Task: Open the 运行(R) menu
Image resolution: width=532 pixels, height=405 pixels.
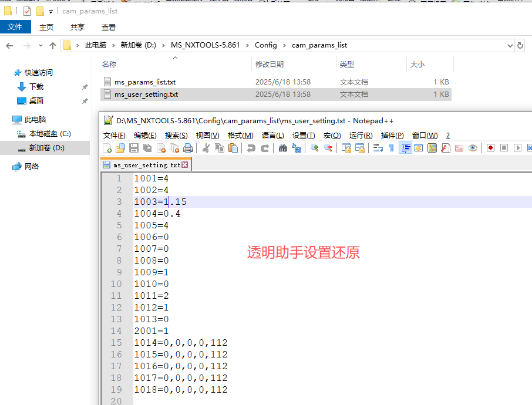Action: (361, 136)
